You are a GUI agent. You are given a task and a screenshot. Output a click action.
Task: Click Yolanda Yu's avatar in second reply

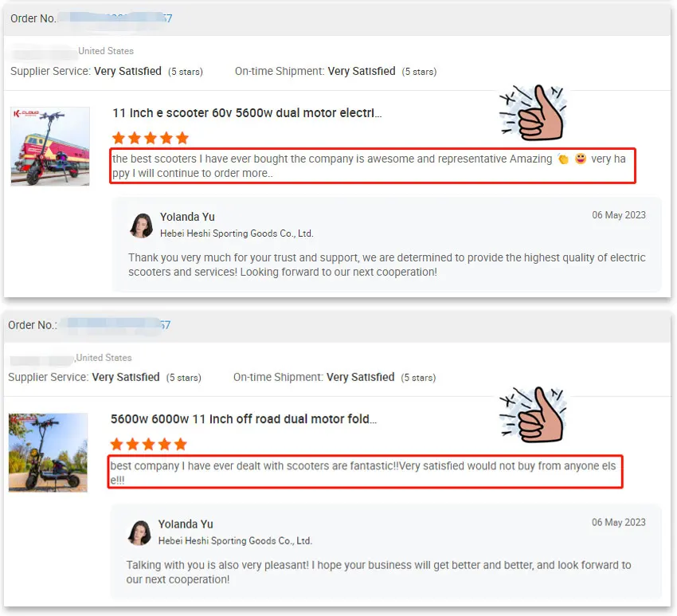pyautogui.click(x=140, y=532)
